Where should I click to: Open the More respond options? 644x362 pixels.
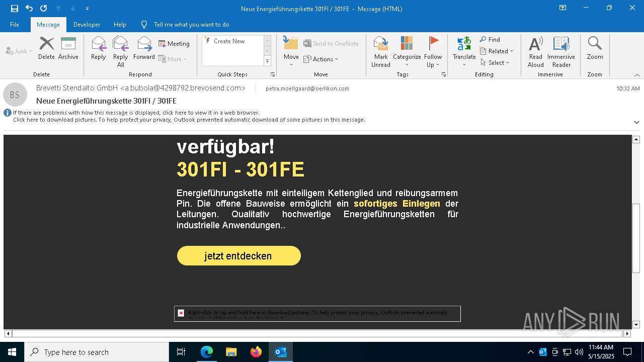pos(173,59)
